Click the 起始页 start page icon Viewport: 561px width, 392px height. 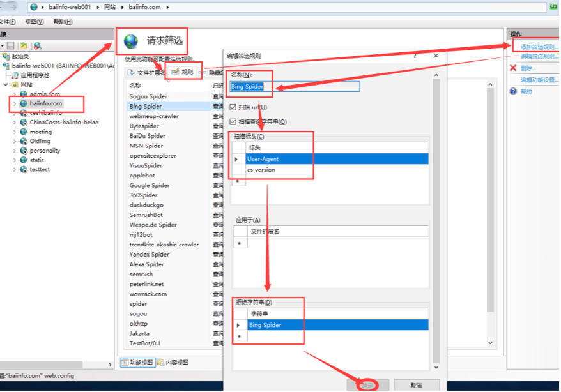point(6,56)
